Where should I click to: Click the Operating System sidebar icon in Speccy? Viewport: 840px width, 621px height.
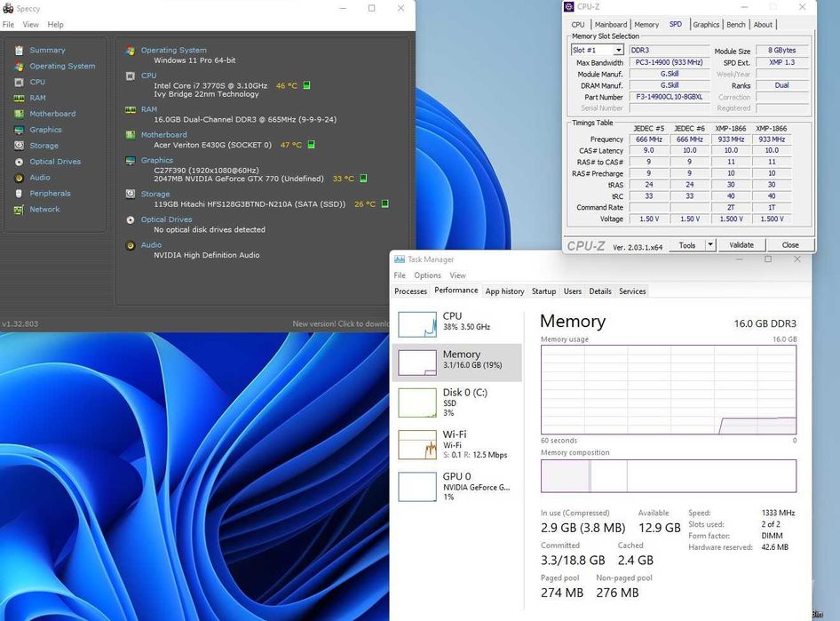(20, 67)
